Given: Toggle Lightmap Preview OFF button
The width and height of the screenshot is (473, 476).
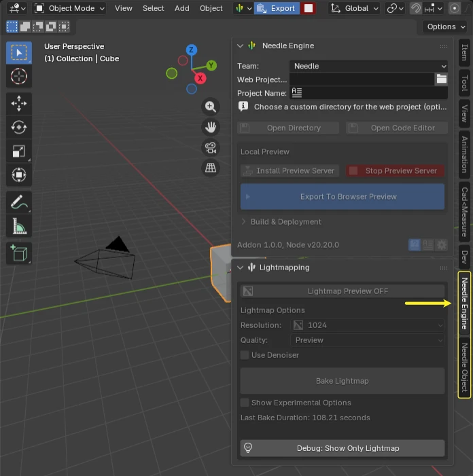Looking at the screenshot, I should (x=343, y=291).
